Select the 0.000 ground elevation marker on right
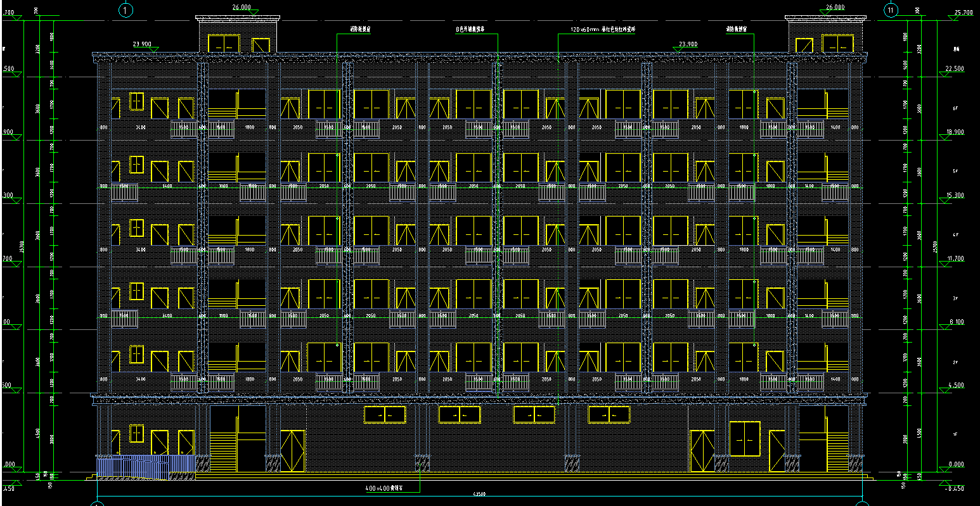Viewport: 980px width, 506px height. [x=955, y=464]
